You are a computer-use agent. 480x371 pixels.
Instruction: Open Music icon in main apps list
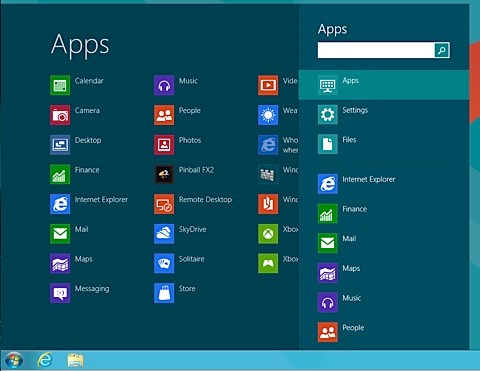point(164,85)
